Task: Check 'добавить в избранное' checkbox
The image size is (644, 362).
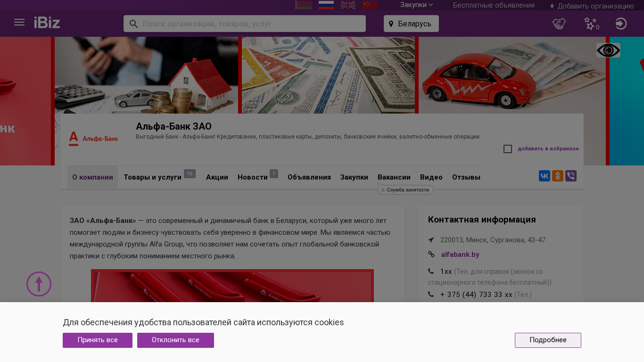Action: 508,149
